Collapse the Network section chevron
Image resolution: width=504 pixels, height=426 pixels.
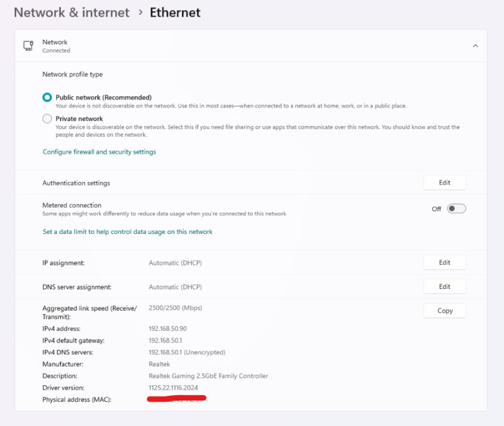[x=475, y=46]
